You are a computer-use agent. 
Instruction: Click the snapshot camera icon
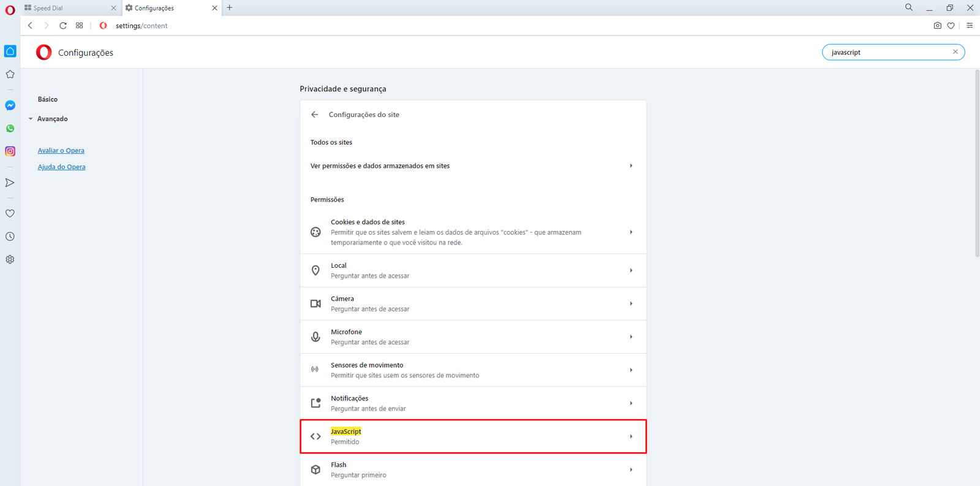pos(937,26)
